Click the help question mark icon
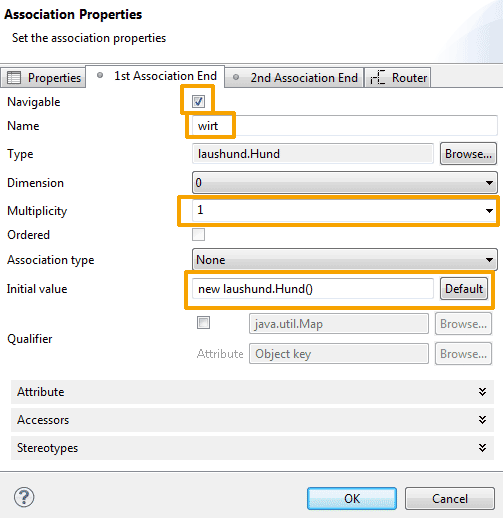The height and width of the screenshot is (518, 503). tap(24, 497)
